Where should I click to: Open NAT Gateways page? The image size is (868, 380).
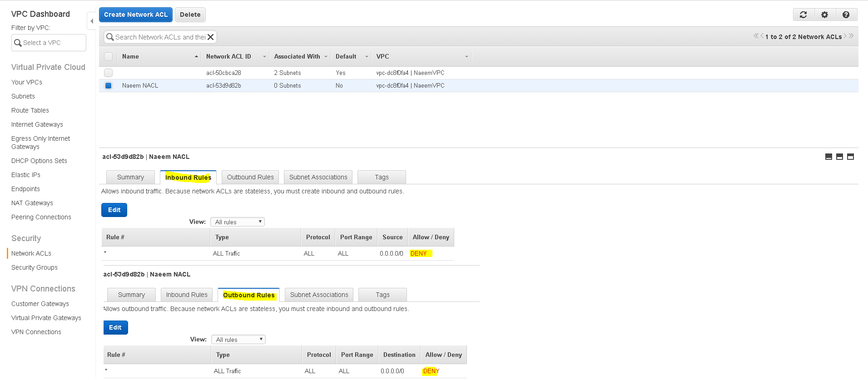[x=32, y=203]
